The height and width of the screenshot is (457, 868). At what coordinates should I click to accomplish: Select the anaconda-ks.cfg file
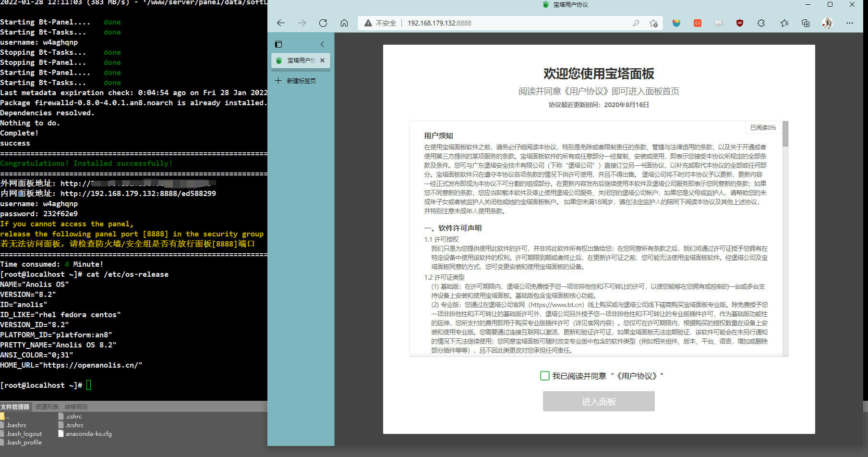pos(85,434)
